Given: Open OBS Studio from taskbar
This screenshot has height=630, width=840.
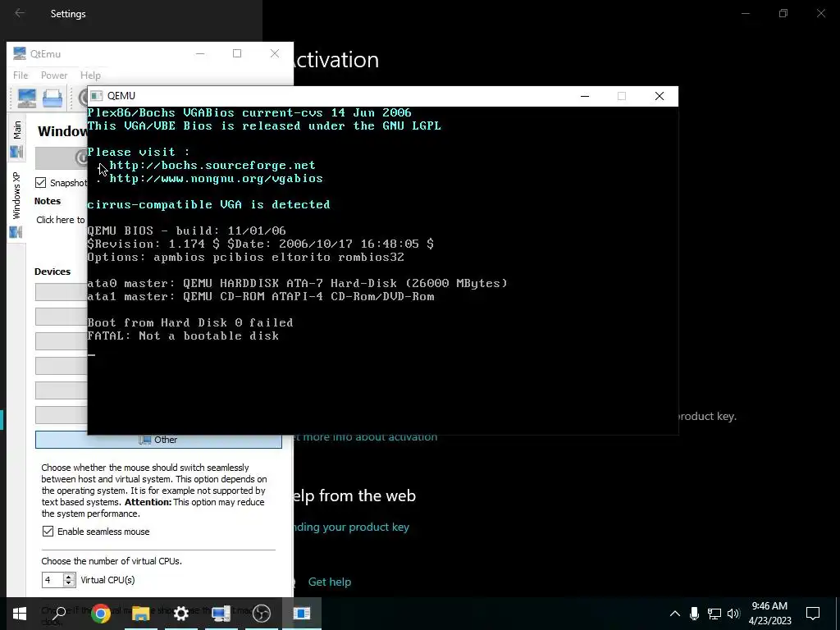Looking at the screenshot, I should coord(262,614).
